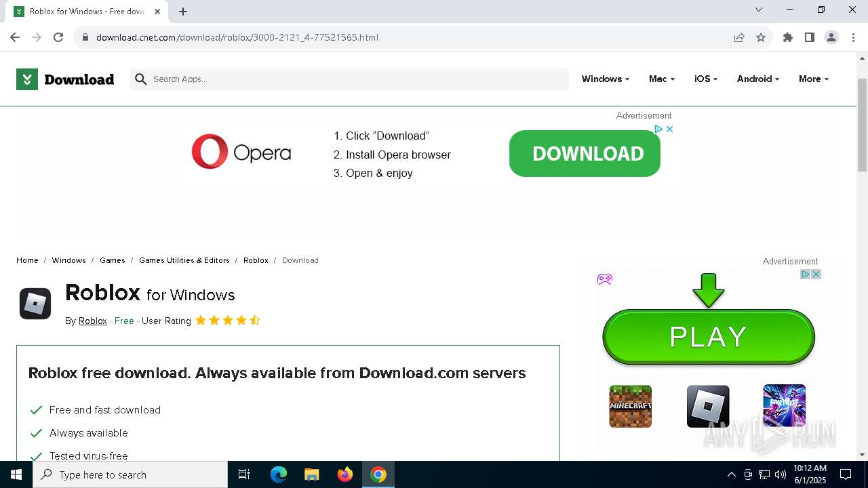This screenshot has width=868, height=488.
Task: Expand the Mac menu
Action: click(x=662, y=79)
